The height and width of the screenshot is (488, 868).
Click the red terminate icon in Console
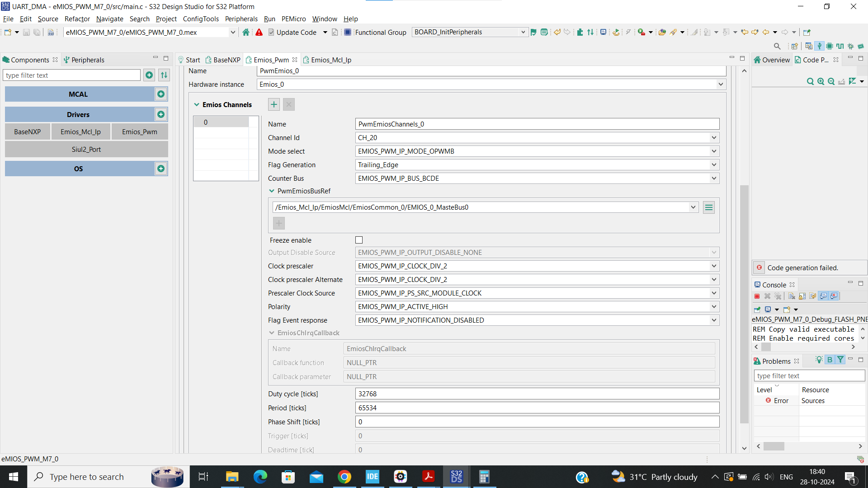[x=757, y=296]
